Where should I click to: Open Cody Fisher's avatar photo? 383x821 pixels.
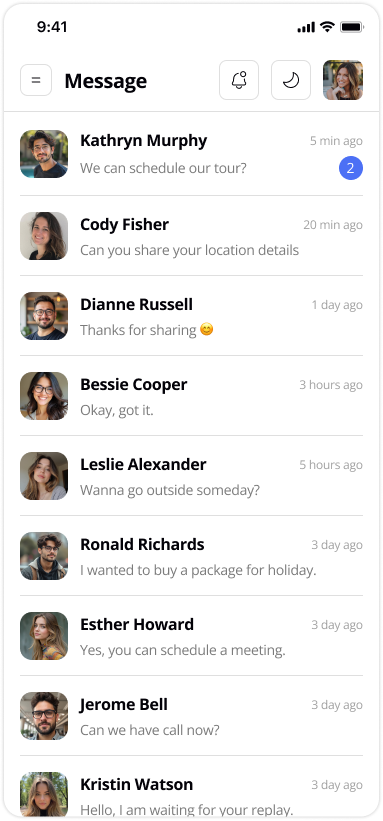(x=44, y=236)
